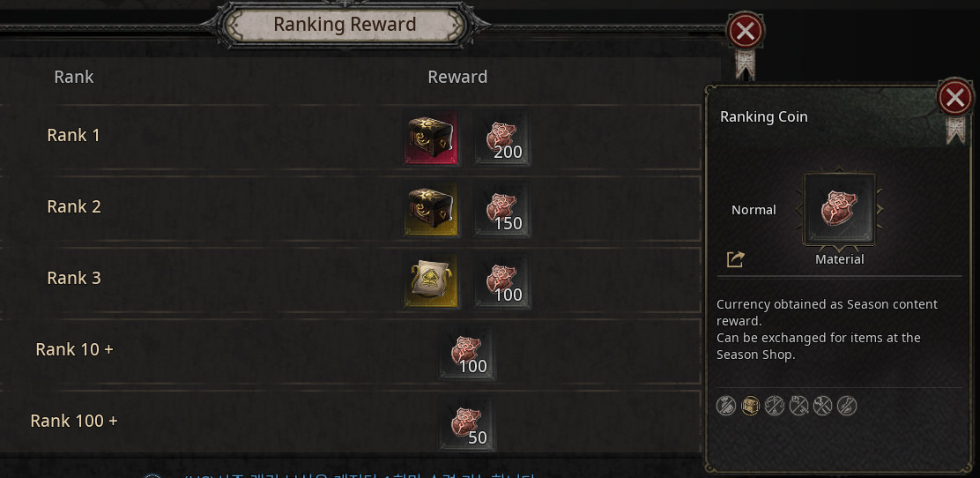Close the Ranking Coin tooltip panel
The width and height of the screenshot is (980, 478).
pos(955,97)
